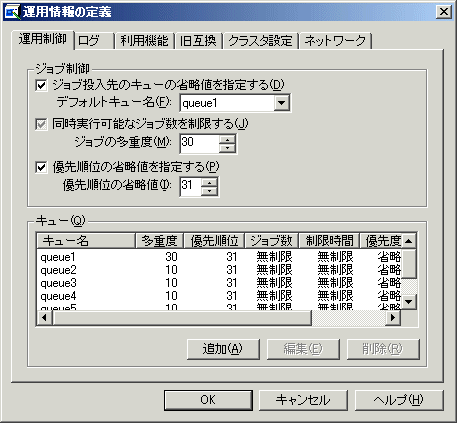
Task: Click the 編集(E) button
Action: pyautogui.click(x=303, y=349)
